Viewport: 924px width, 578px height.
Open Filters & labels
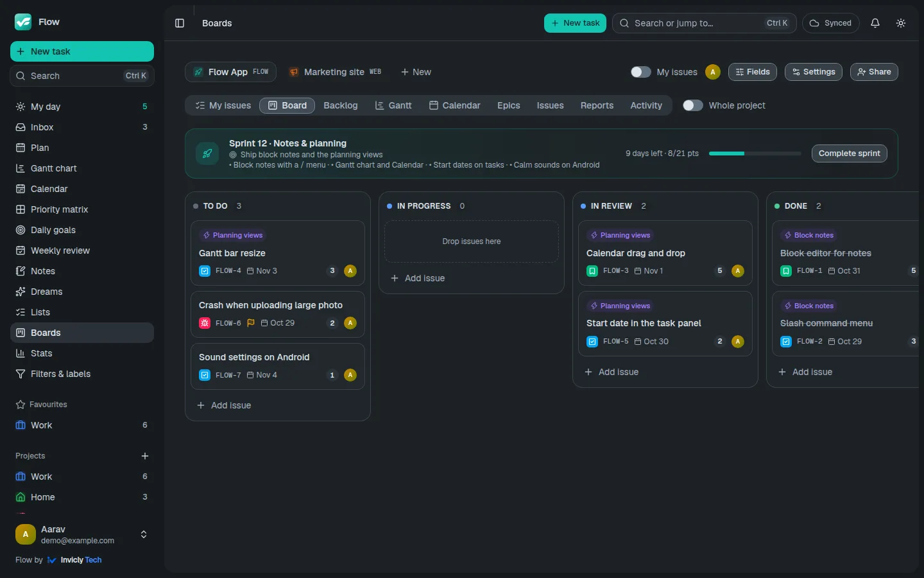coord(82,374)
